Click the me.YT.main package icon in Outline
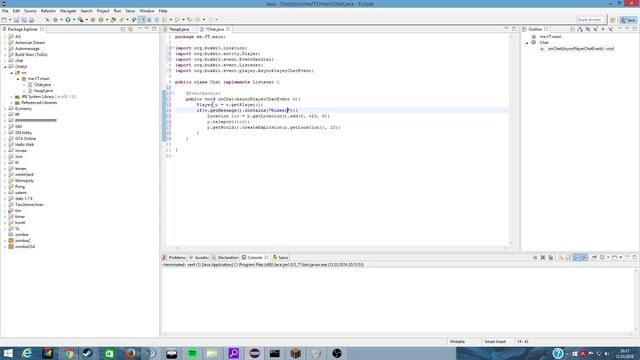 click(533, 36)
